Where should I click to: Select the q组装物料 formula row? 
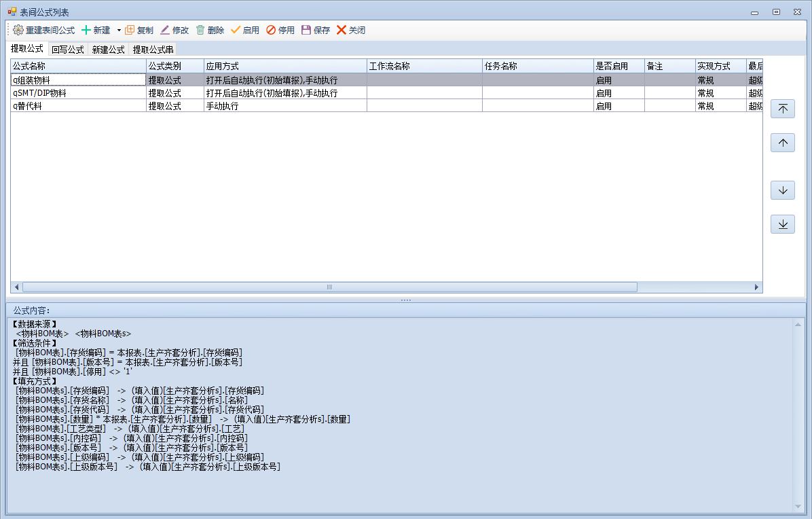[386, 80]
